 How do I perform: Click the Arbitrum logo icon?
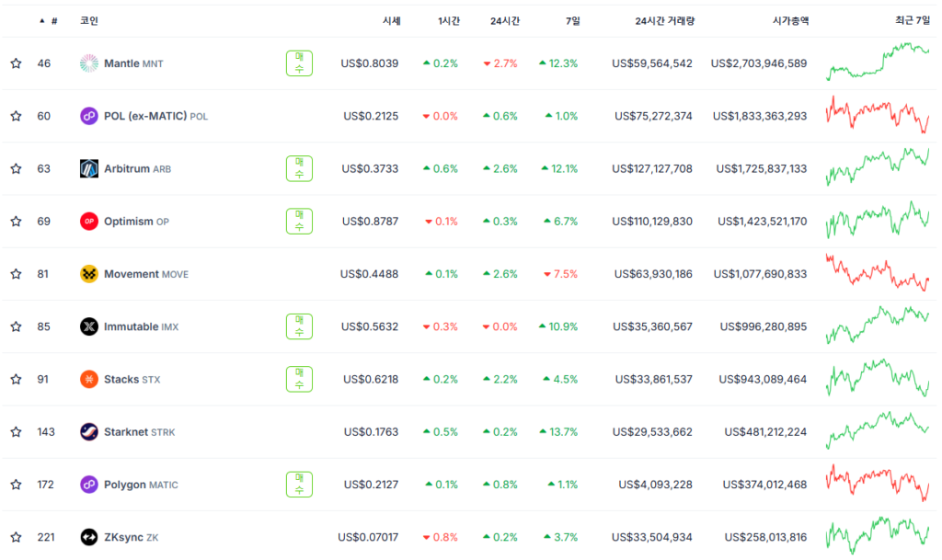pos(89,169)
